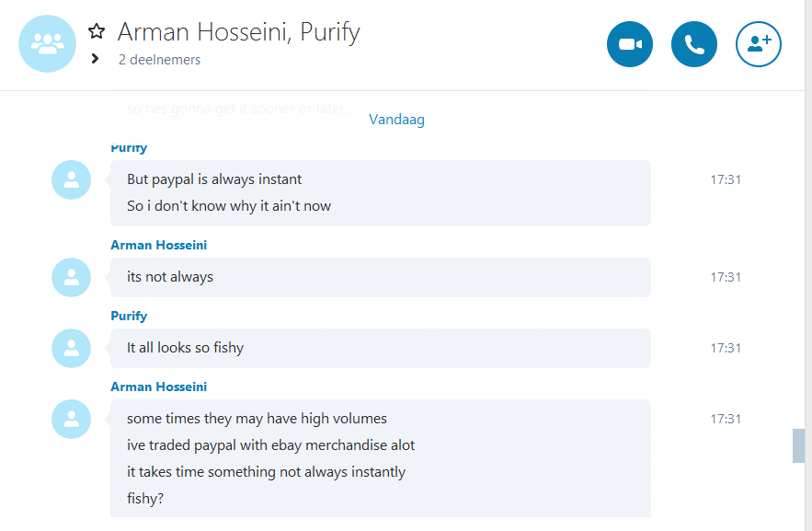Open the avatar beside 'some times they may have high volumes'
Screen dimensions: 812x531
click(x=71, y=419)
